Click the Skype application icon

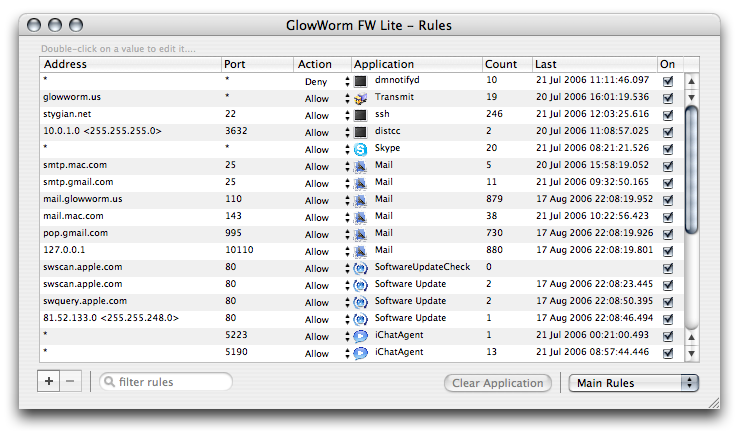361,149
